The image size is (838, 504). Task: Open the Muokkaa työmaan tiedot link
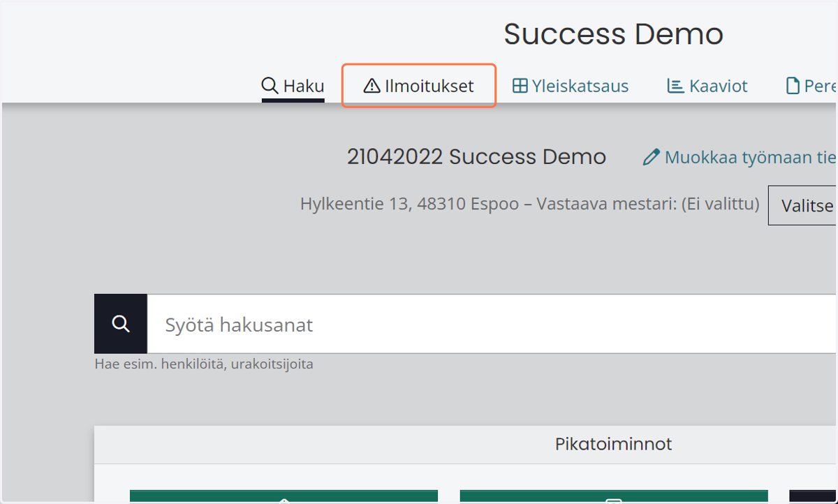click(740, 157)
